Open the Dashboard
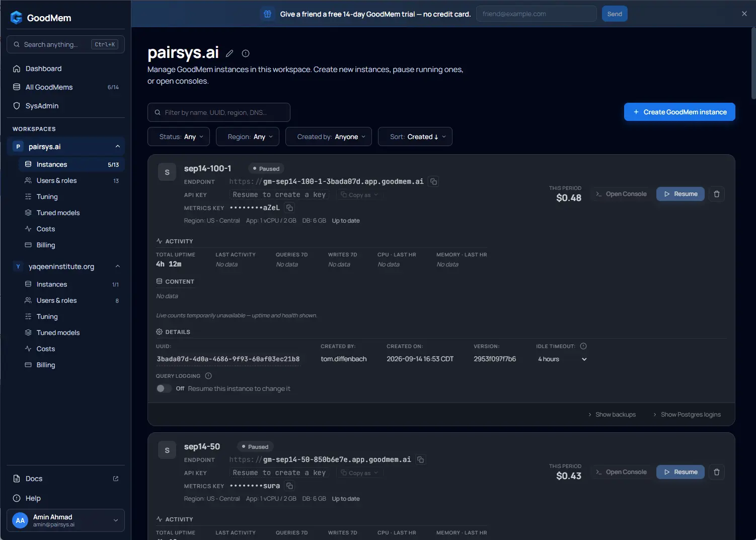This screenshot has height=540, width=756. pos(66,69)
